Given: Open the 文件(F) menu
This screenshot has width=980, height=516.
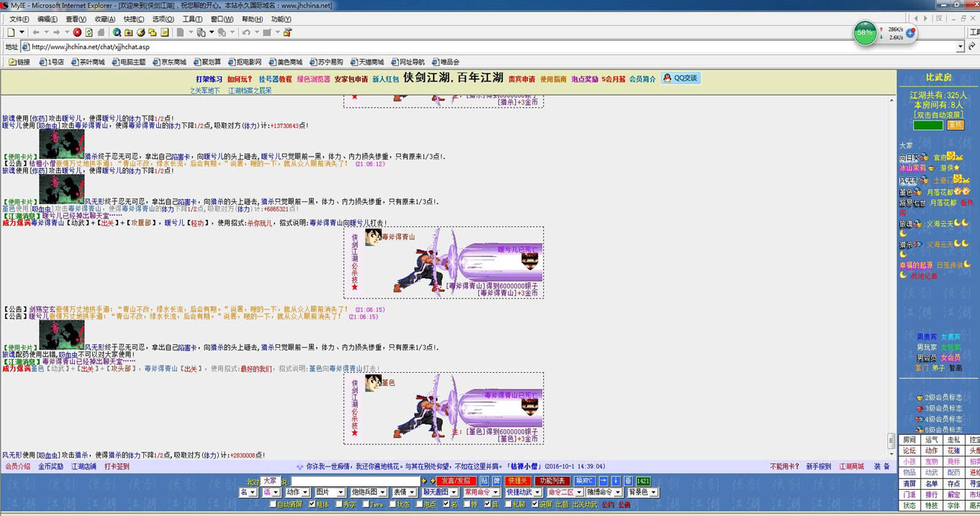Looking at the screenshot, I should click(x=19, y=19).
